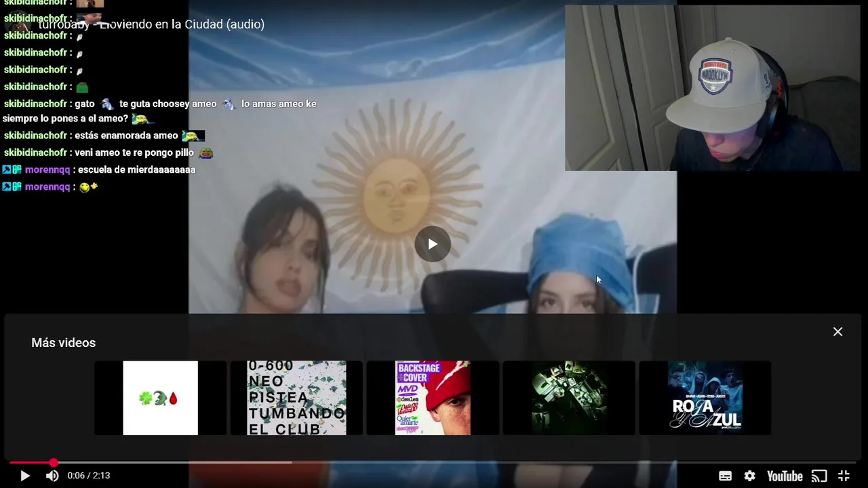The image size is (868, 488).
Task: Click the webcam overlay of the streamer
Action: tap(712, 88)
